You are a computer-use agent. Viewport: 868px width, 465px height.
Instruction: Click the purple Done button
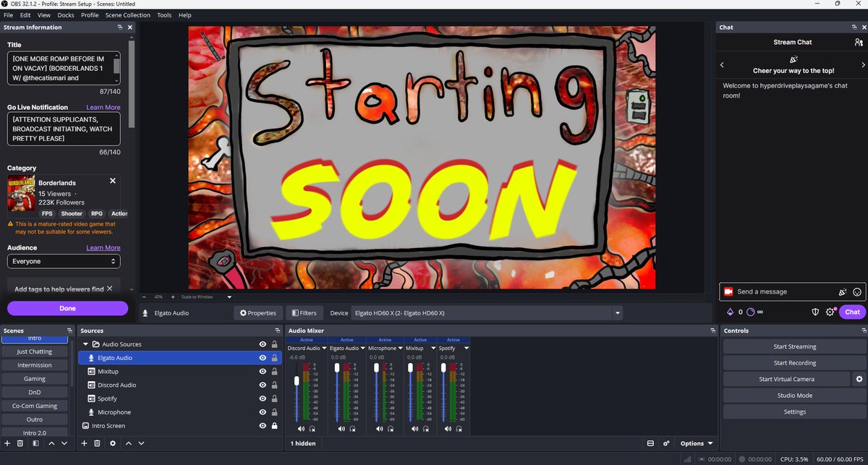(67, 308)
